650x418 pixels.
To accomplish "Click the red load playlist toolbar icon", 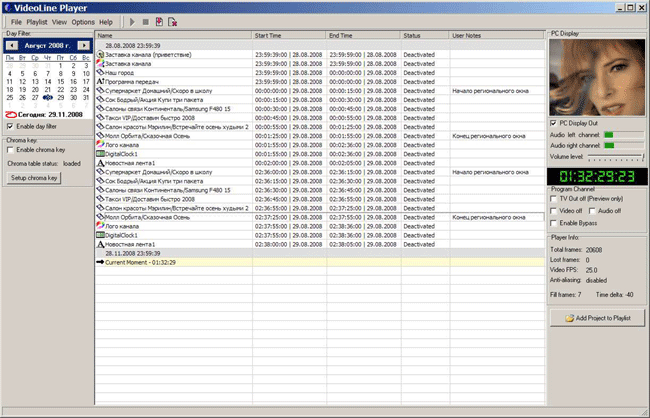I will point(159,22).
